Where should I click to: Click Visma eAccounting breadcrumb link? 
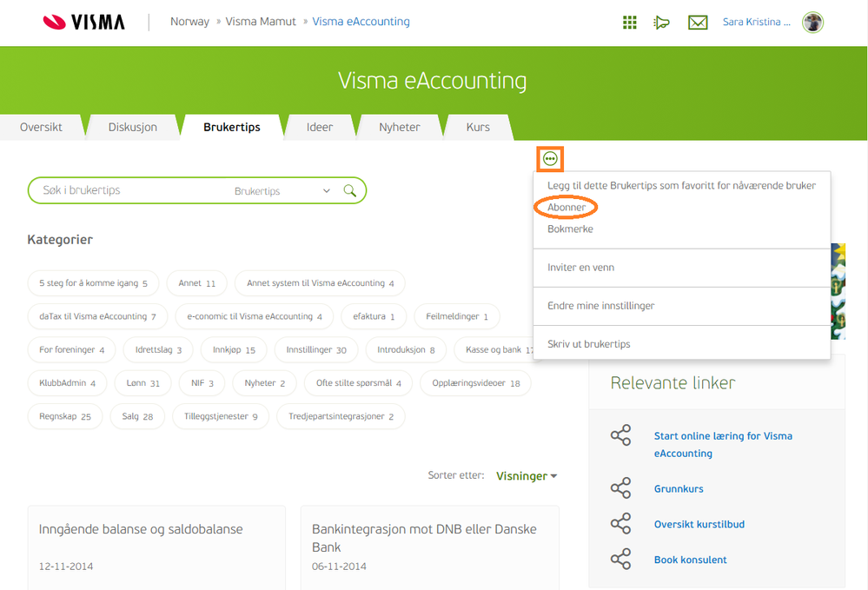click(361, 22)
